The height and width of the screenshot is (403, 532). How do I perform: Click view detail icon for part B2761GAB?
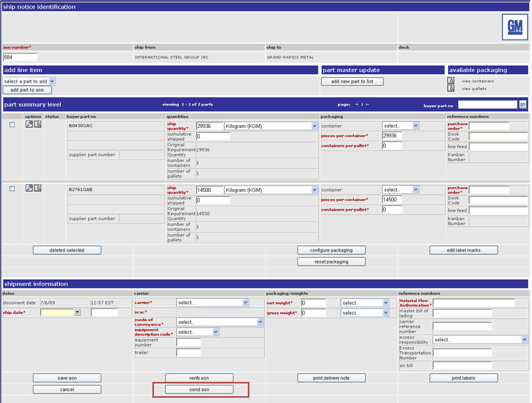click(x=37, y=188)
